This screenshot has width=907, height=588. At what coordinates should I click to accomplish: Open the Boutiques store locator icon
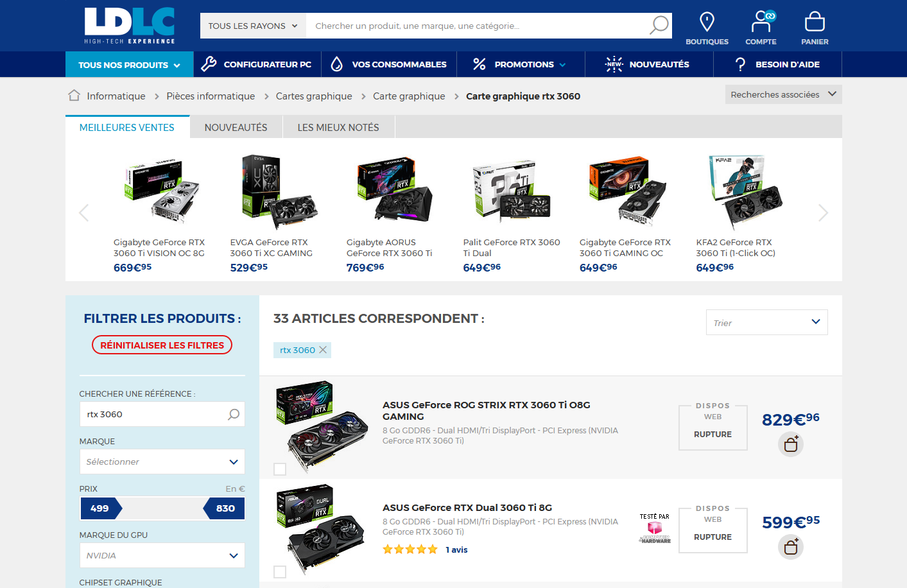[707, 22]
